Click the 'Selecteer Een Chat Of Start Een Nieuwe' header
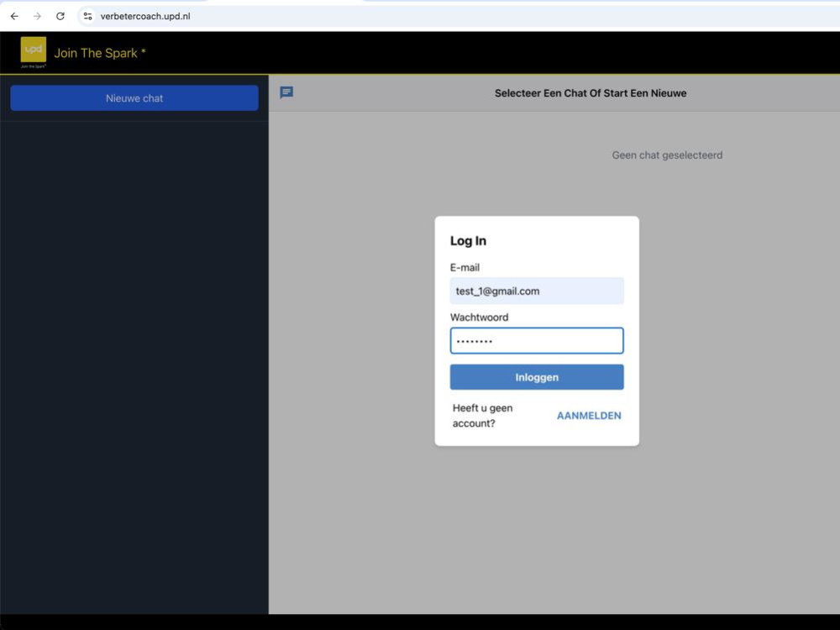This screenshot has height=630, width=840. coord(591,93)
